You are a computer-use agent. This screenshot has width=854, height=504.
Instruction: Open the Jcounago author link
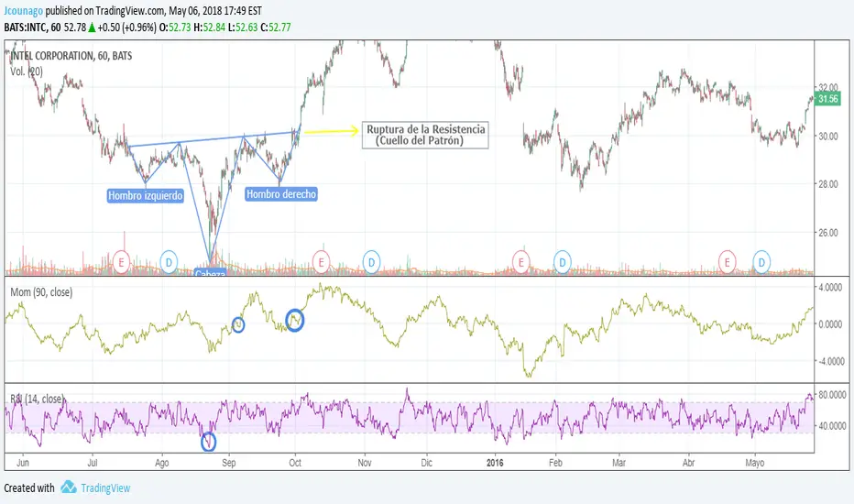(x=24, y=11)
